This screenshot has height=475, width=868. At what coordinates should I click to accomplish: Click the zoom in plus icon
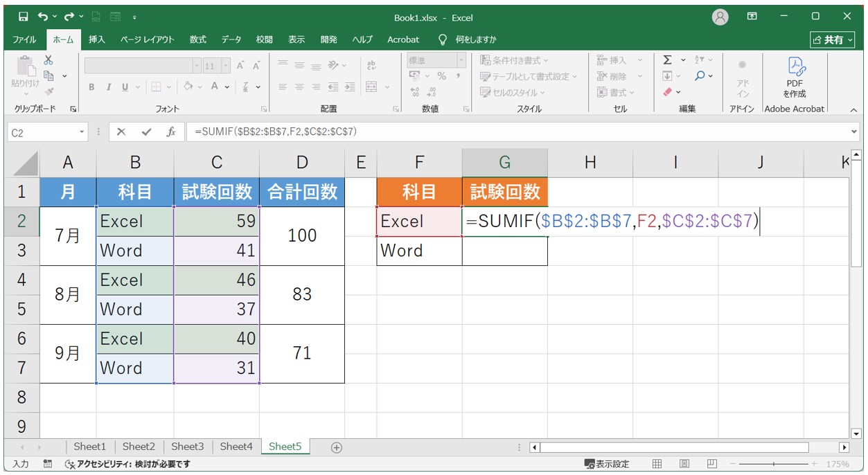pyautogui.click(x=815, y=464)
